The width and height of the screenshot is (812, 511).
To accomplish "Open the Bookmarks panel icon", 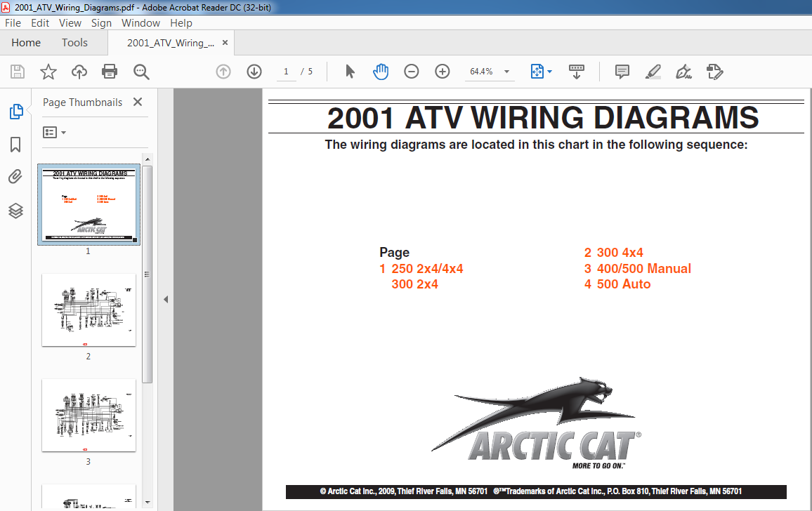I will (15, 145).
